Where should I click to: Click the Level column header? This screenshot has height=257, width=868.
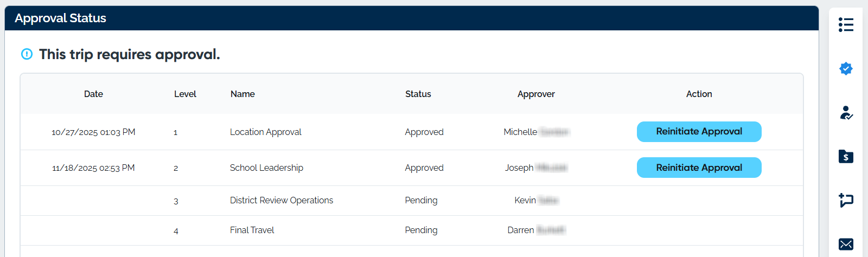(x=185, y=94)
